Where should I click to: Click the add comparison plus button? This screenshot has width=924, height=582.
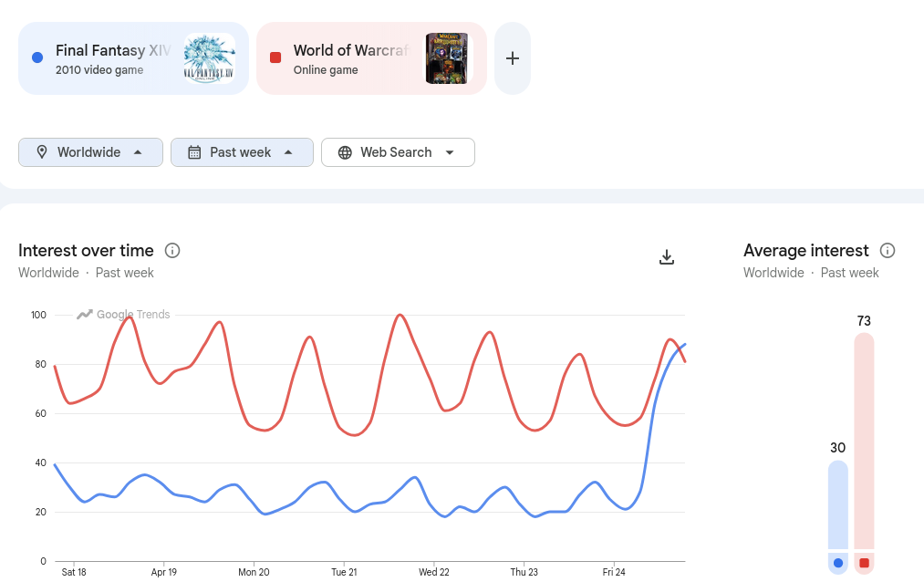(x=512, y=58)
